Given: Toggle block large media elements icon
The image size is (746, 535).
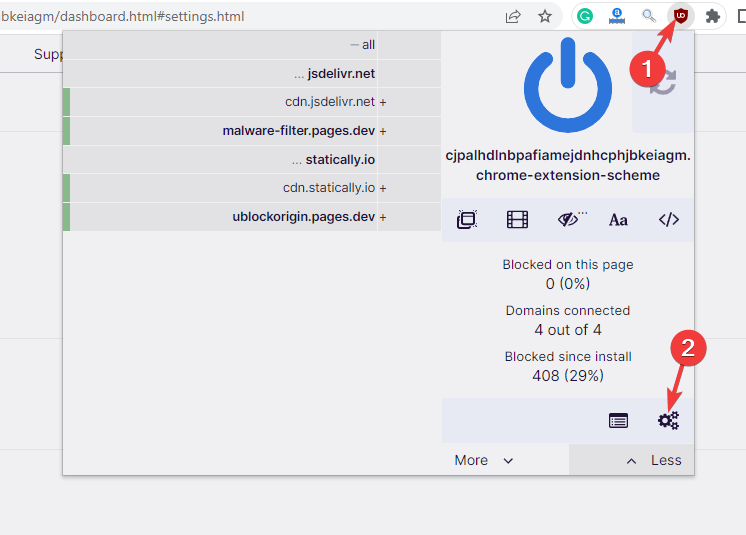Looking at the screenshot, I should (517, 220).
